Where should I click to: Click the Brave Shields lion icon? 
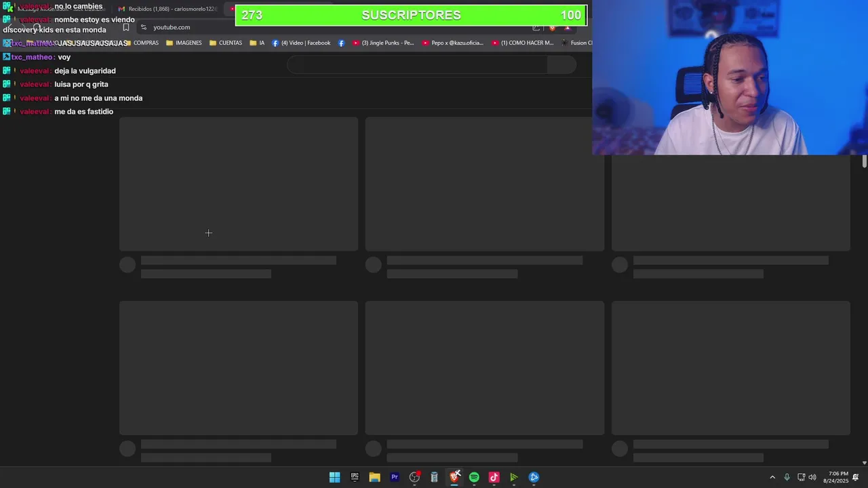(x=552, y=27)
